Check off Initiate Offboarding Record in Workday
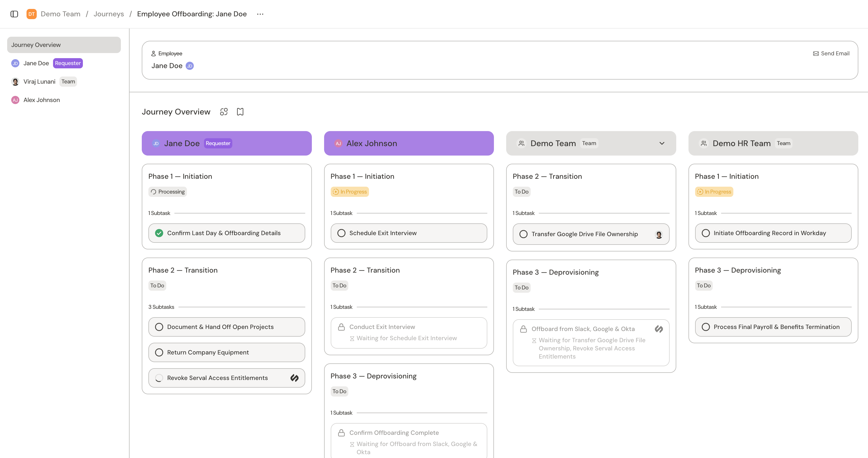868x458 pixels. point(706,233)
